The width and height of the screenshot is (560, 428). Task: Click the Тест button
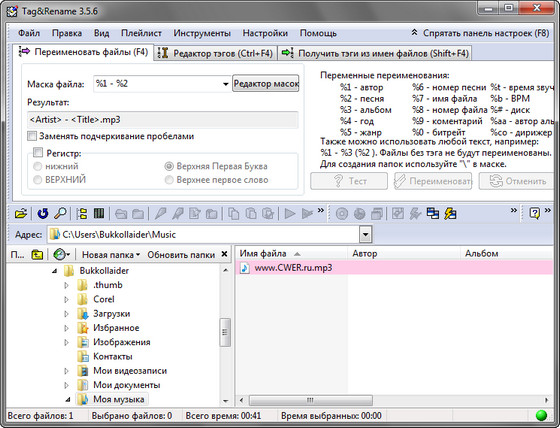point(349,181)
